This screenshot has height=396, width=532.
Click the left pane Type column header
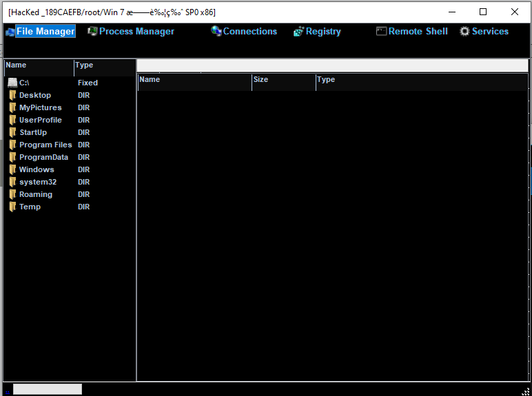click(x=103, y=65)
